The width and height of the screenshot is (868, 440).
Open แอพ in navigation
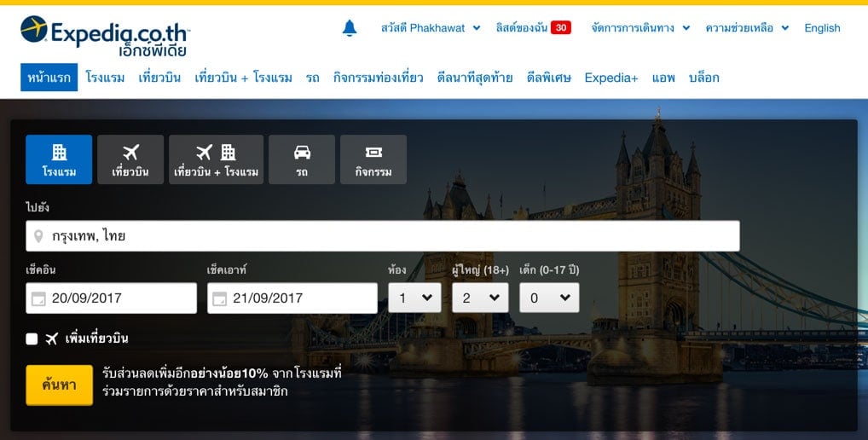[663, 78]
